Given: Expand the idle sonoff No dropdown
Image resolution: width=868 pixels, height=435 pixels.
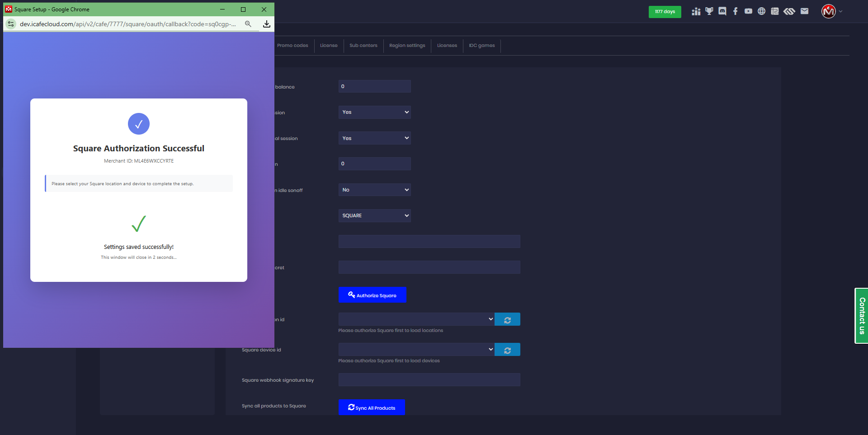Looking at the screenshot, I should coord(374,190).
